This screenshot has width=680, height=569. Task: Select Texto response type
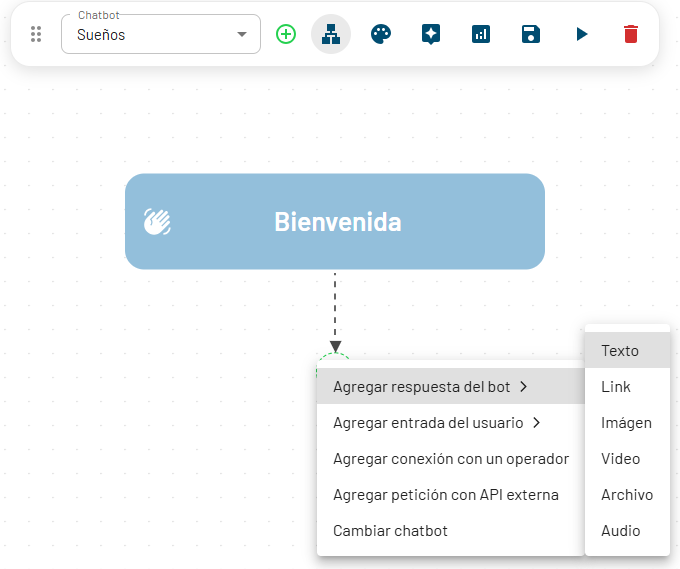tap(620, 351)
